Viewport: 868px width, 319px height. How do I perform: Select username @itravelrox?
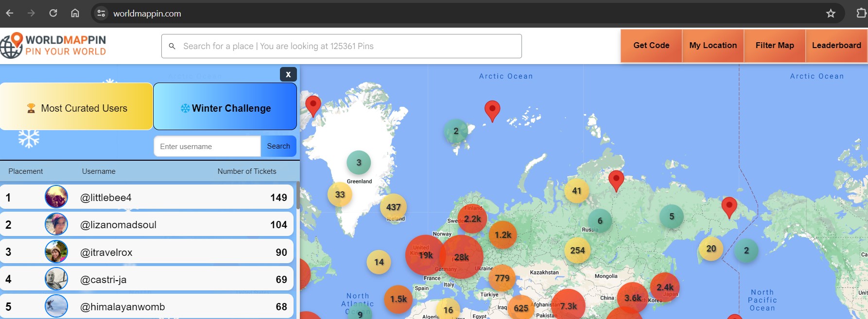click(x=106, y=252)
